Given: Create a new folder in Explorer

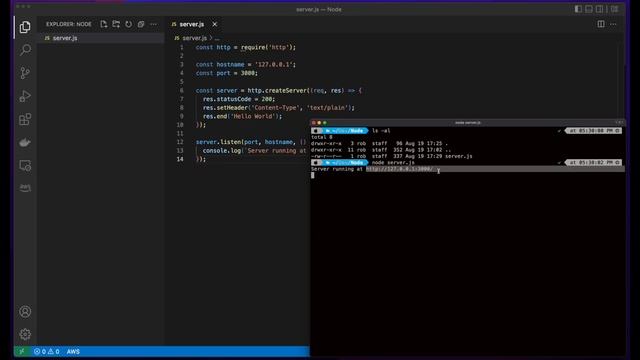Looking at the screenshot, I should click(x=116, y=24).
